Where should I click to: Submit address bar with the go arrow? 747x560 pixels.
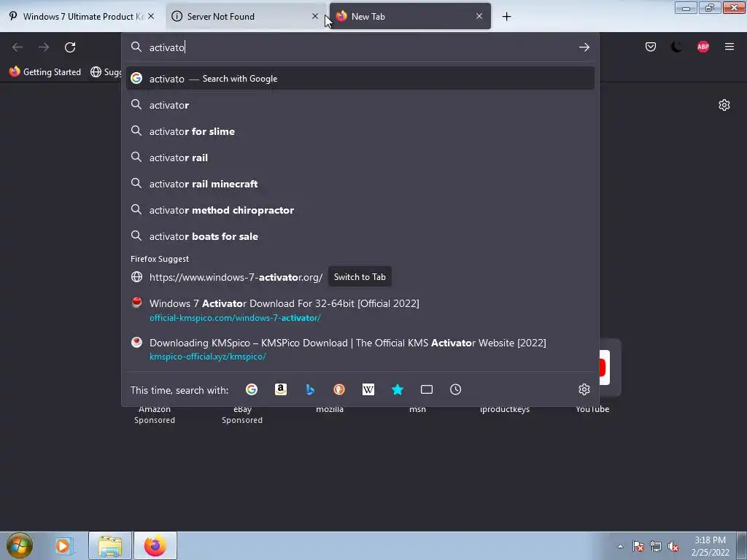tap(584, 47)
